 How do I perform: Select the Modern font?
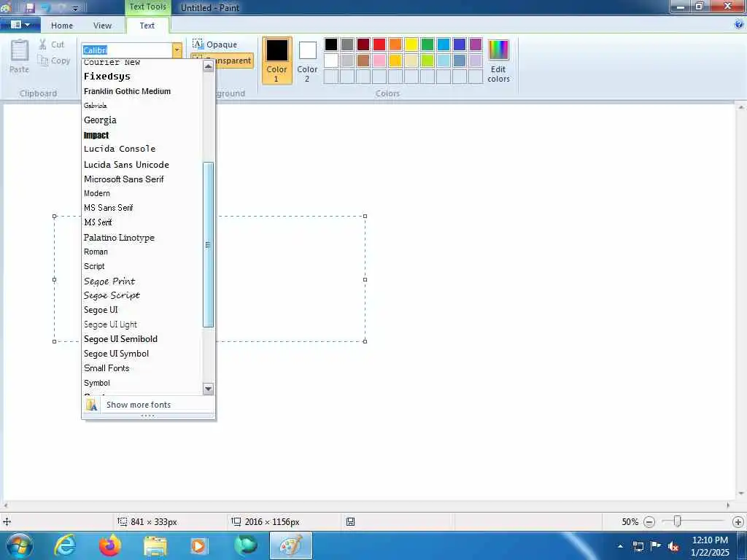[x=142, y=193]
